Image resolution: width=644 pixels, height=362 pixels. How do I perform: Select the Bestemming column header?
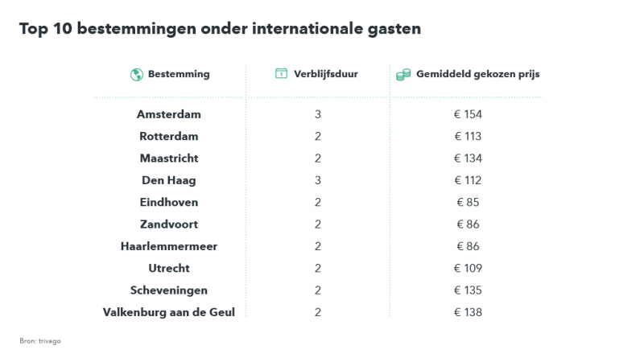[x=179, y=74]
